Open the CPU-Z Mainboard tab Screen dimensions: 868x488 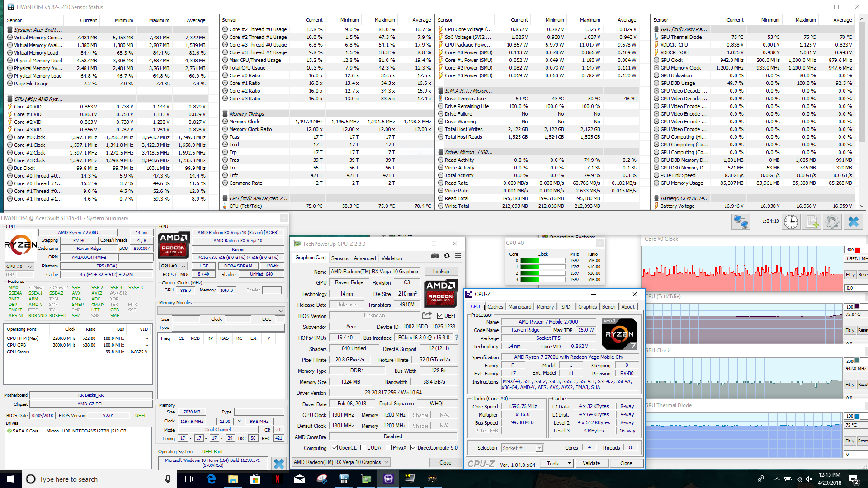[x=519, y=307]
